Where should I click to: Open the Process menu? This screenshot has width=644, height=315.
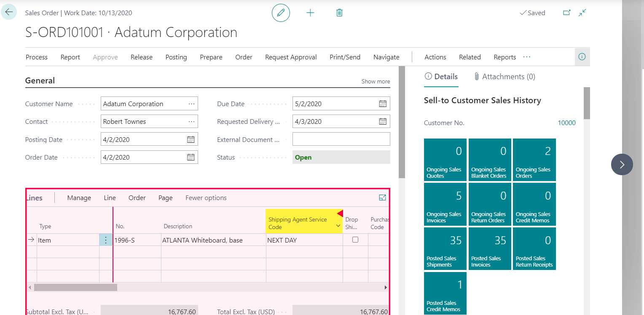tap(37, 57)
